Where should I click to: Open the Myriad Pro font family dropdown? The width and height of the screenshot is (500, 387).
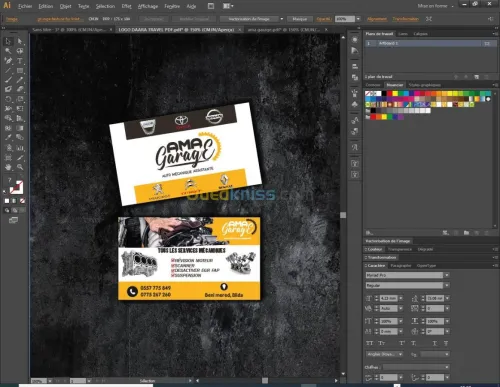pos(447,275)
